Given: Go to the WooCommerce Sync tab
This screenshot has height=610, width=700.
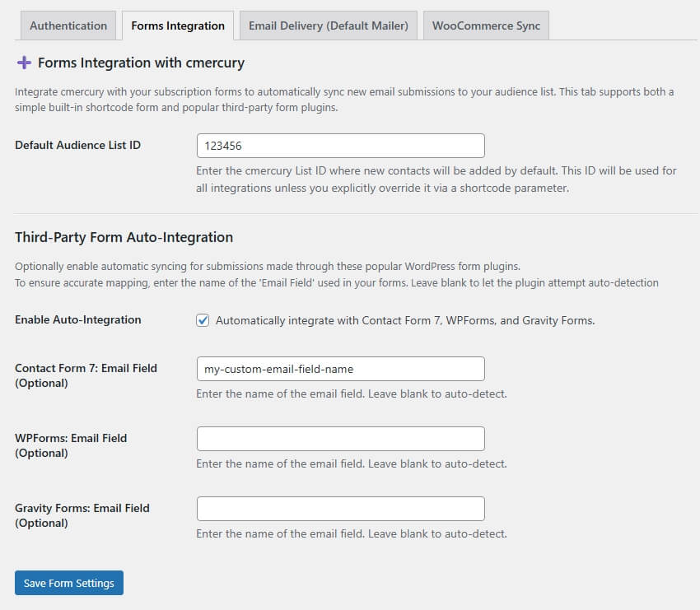Looking at the screenshot, I should pos(486,26).
